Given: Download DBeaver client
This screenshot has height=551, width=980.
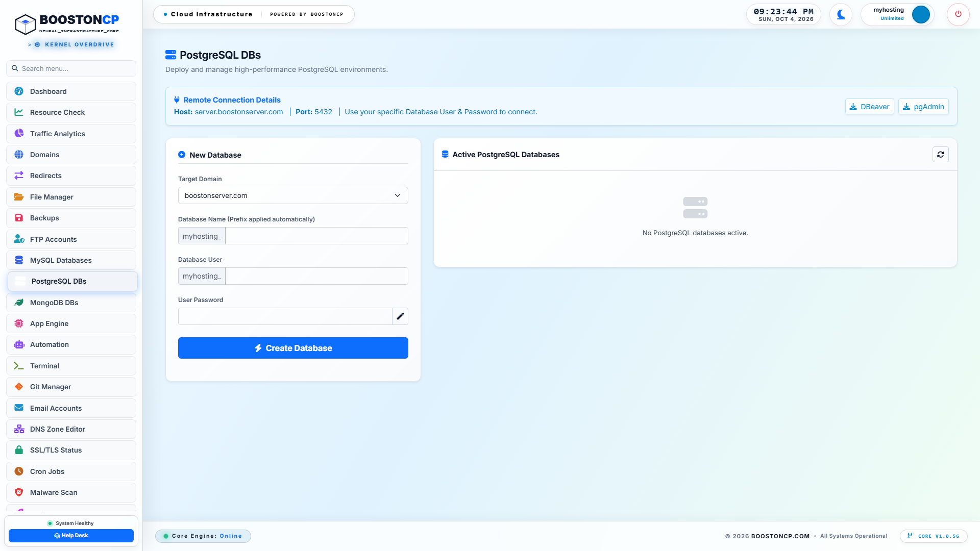Looking at the screenshot, I should 869,107.
